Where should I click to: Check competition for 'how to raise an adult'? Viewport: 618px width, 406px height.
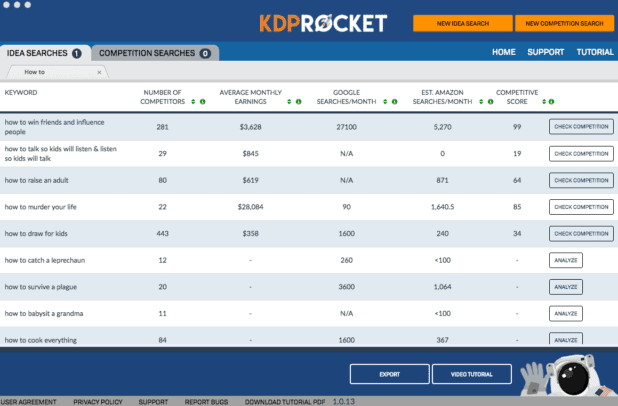tap(581, 180)
